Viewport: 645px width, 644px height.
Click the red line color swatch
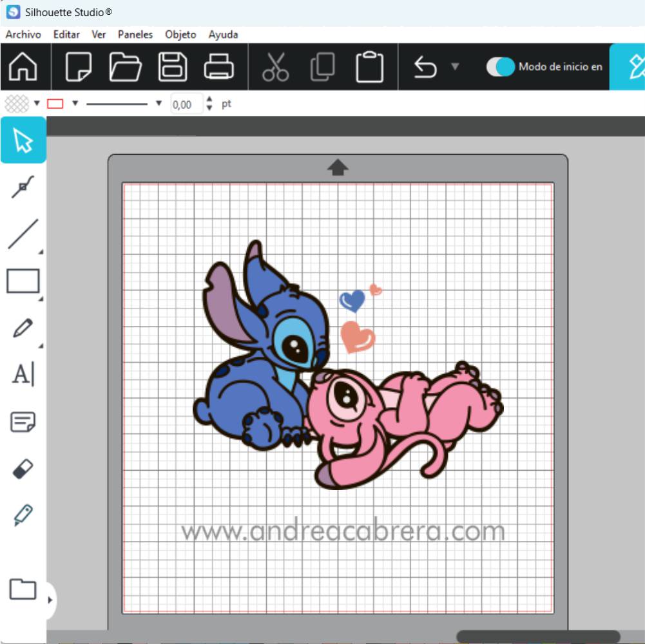click(x=55, y=104)
